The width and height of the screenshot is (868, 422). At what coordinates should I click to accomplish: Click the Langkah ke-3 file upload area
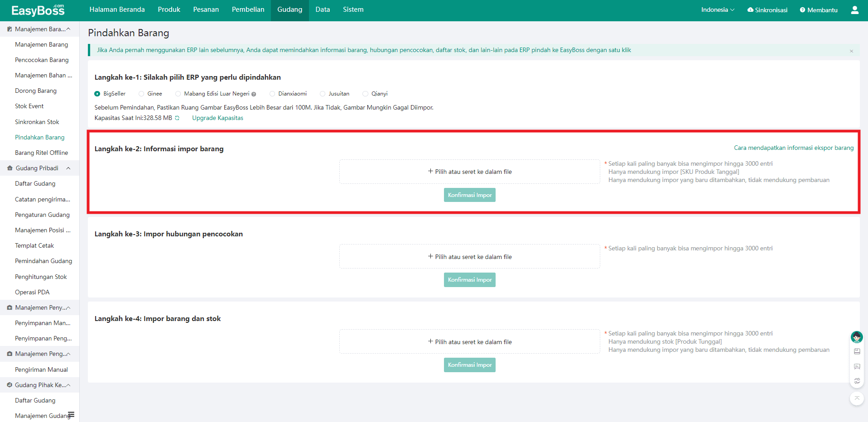[x=470, y=257]
